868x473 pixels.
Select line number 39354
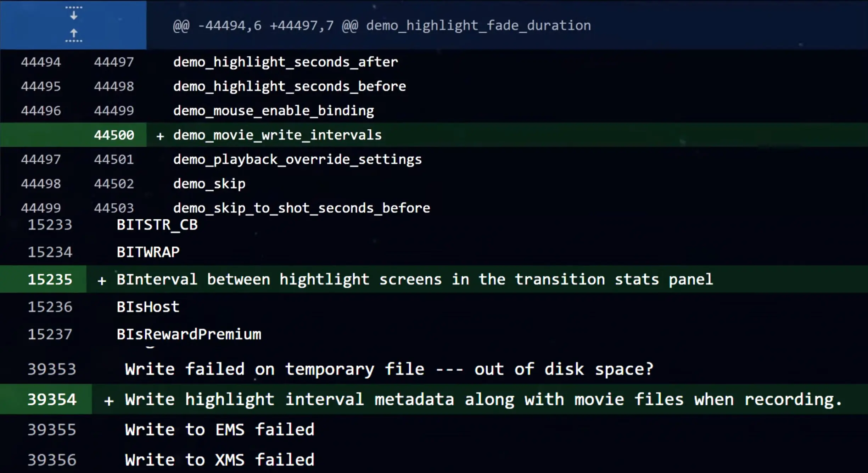[52, 399]
